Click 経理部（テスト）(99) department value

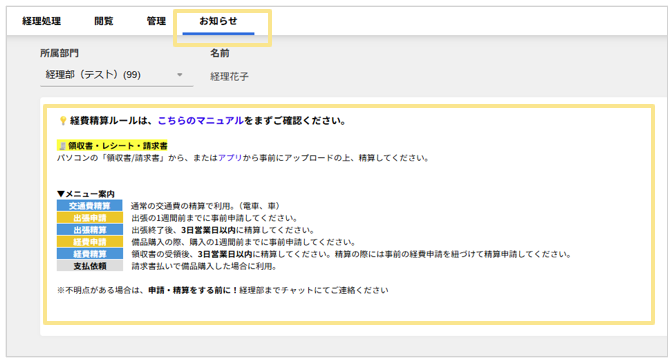pyautogui.click(x=93, y=75)
